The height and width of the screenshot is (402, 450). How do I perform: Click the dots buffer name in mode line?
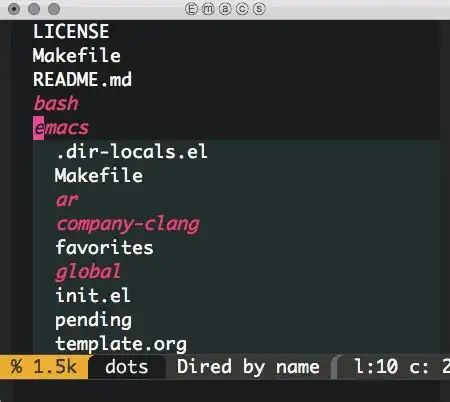pyautogui.click(x=126, y=367)
